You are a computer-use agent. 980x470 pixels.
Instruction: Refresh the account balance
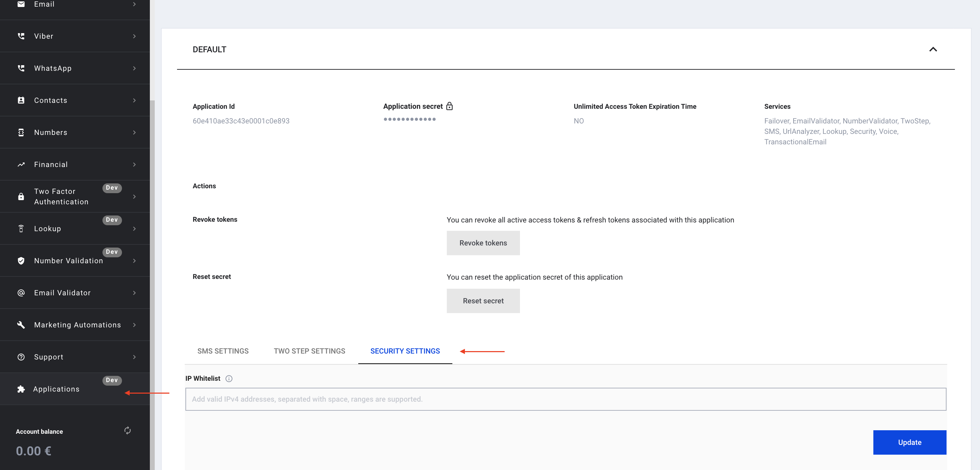(128, 430)
